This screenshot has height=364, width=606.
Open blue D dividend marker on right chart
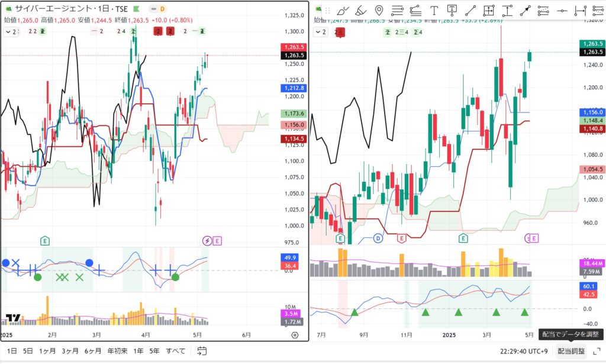pyautogui.click(x=378, y=238)
